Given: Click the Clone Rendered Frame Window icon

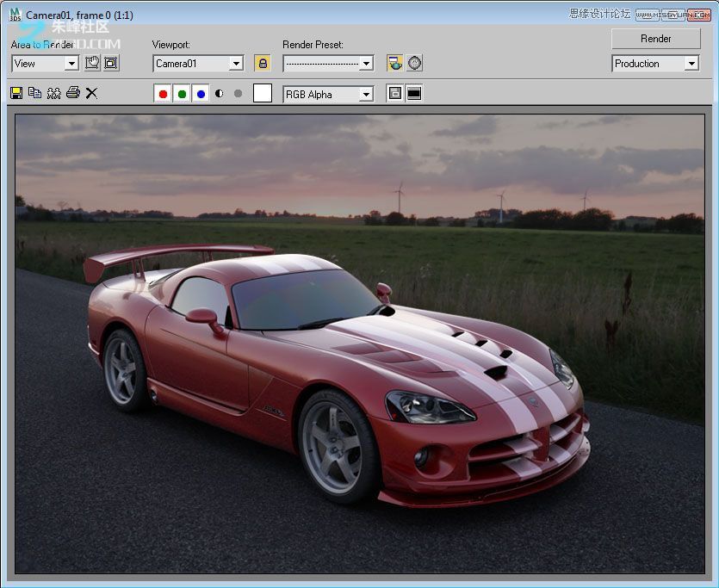Looking at the screenshot, I should coord(53,93).
